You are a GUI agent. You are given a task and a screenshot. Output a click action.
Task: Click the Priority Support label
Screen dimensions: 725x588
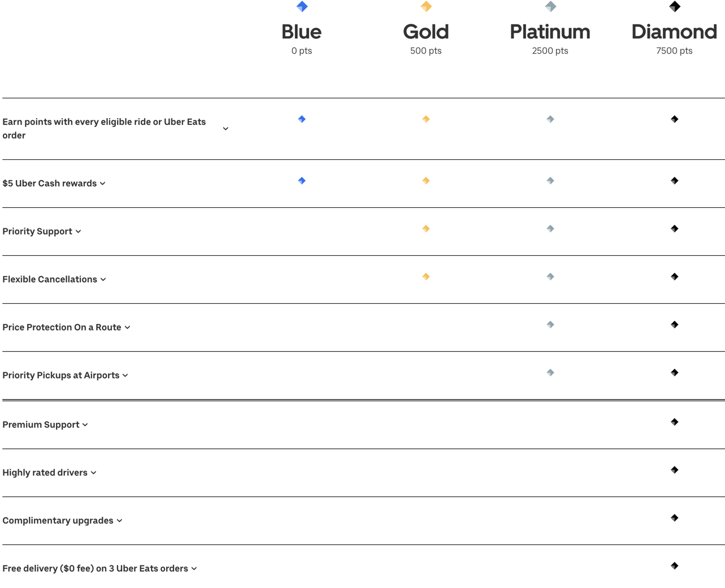coord(37,232)
